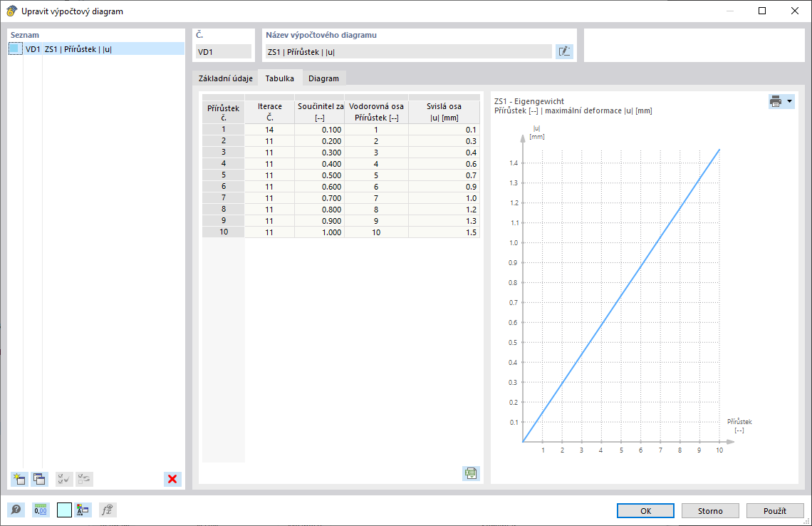Copy the selected calculation diagram

click(40, 479)
